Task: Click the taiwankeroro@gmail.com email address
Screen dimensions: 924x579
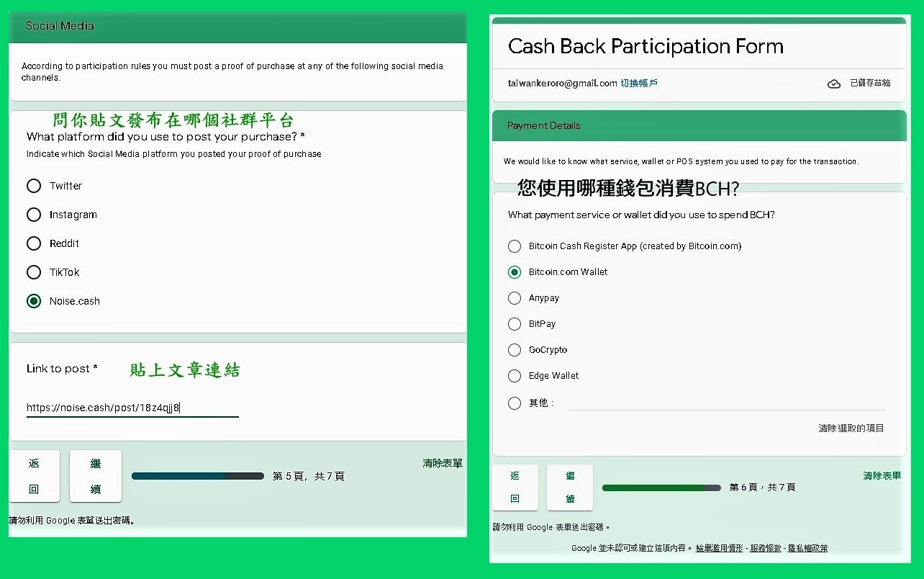Action: tap(563, 84)
